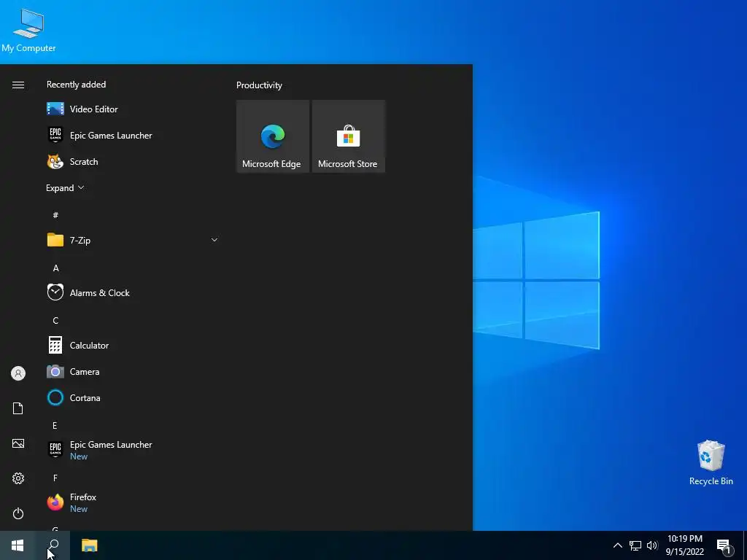Open the Camera app
This screenshot has width=747, height=560.
[133, 371]
